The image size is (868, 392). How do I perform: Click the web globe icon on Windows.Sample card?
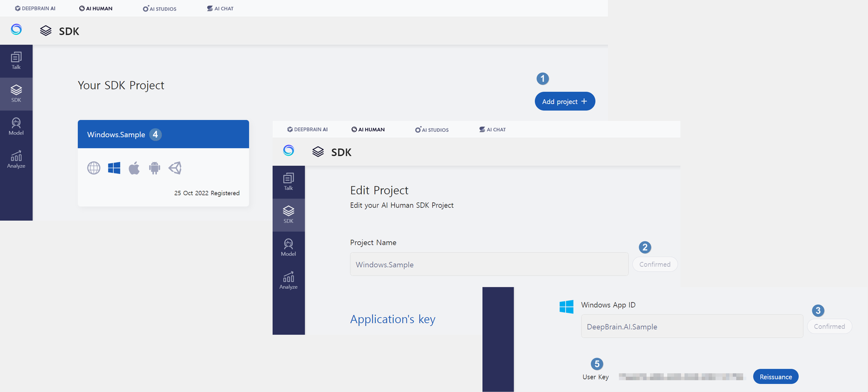94,168
